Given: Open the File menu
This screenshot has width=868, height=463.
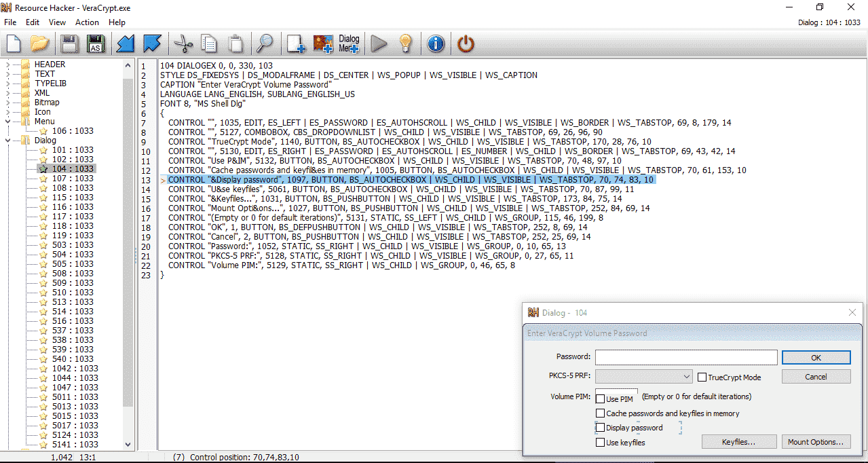Looking at the screenshot, I should [10, 22].
